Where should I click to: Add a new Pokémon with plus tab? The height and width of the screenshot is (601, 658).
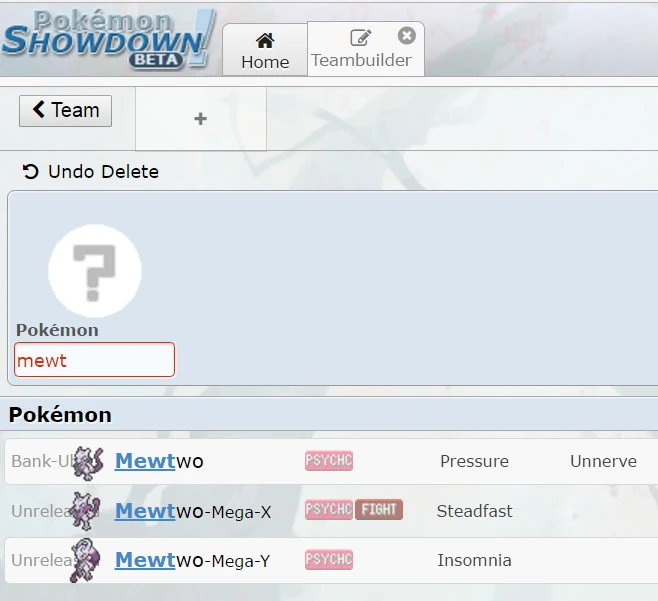click(200, 119)
